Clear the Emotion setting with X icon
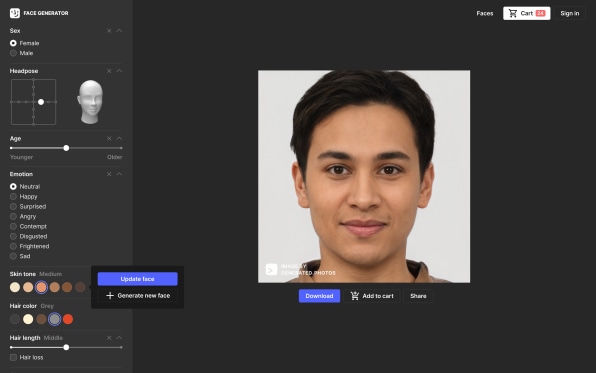The width and height of the screenshot is (596, 373). click(x=109, y=174)
